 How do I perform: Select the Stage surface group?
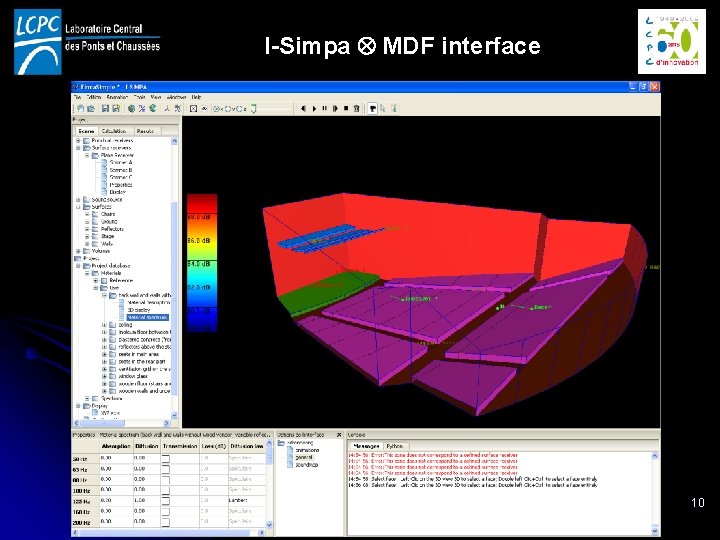[x=107, y=236]
